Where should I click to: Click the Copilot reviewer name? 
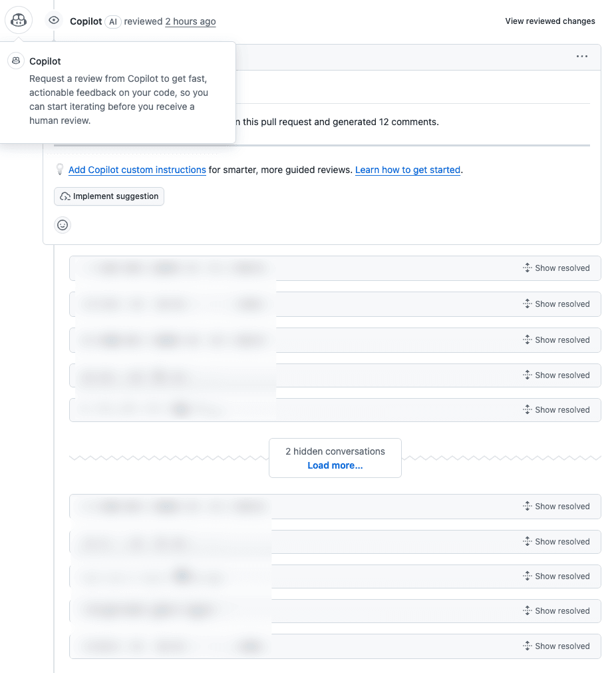(86, 21)
